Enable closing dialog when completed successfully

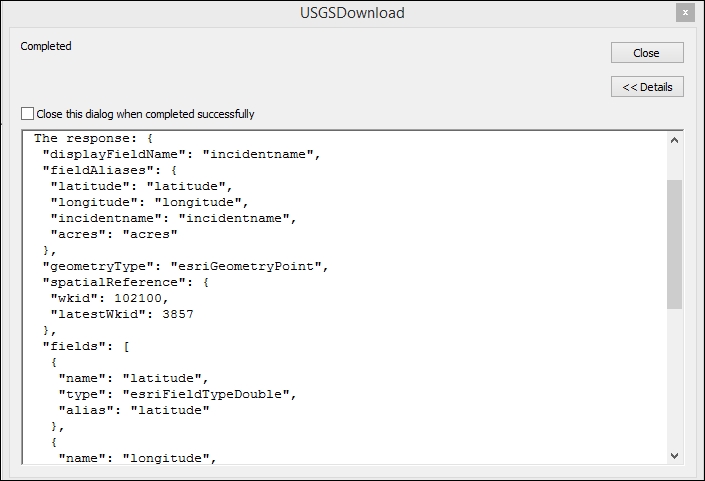(x=28, y=114)
